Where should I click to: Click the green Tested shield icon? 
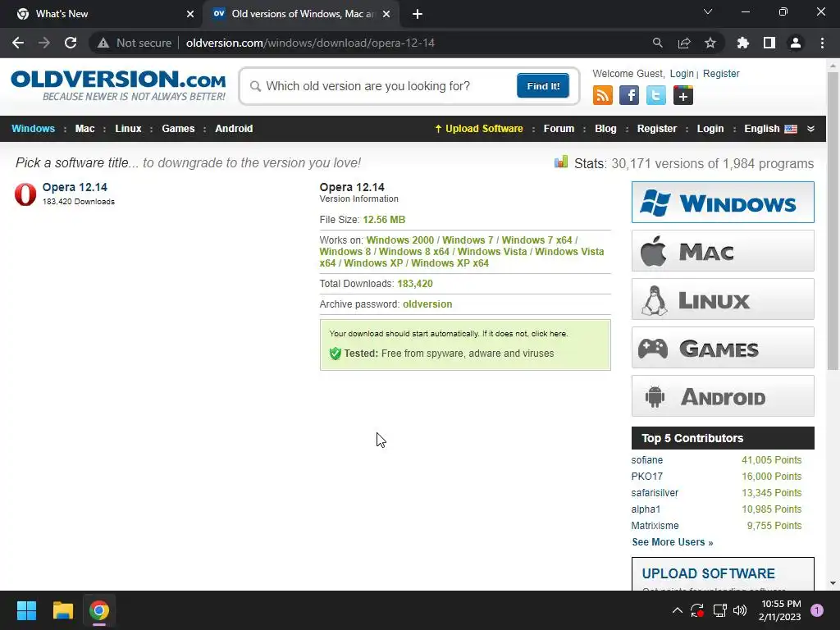coord(335,354)
